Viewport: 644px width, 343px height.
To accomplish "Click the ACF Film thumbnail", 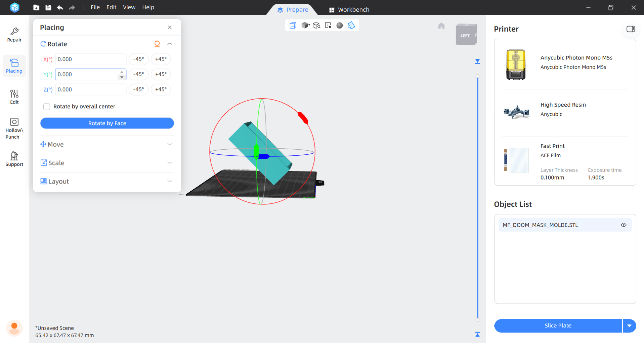I will 516,160.
